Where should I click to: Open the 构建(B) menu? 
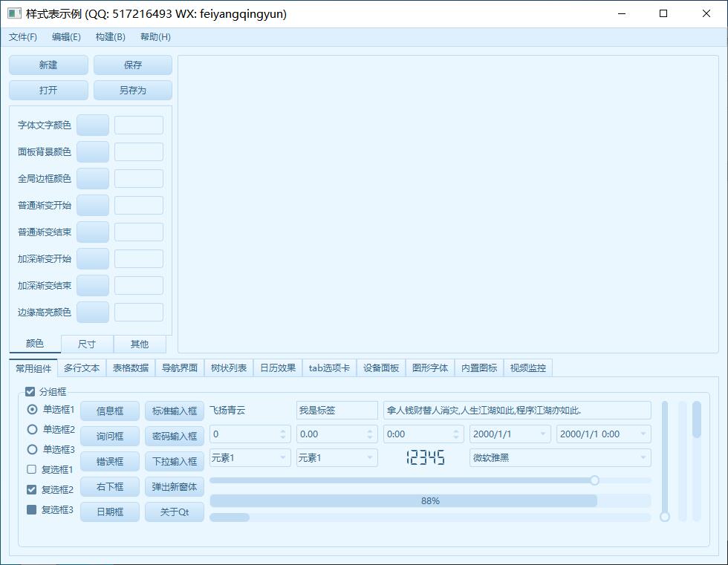[110, 37]
